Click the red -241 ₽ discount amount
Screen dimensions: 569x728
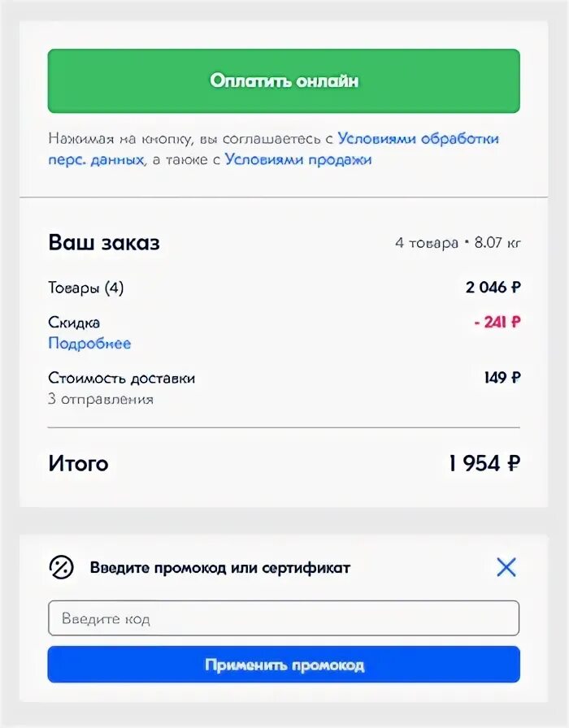point(497,323)
